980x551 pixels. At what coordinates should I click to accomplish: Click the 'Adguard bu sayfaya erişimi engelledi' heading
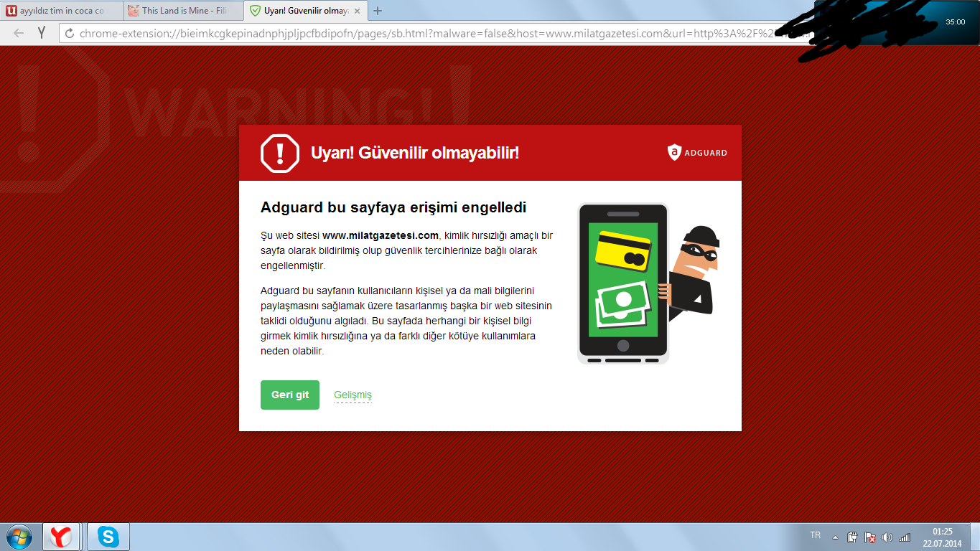pyautogui.click(x=393, y=208)
